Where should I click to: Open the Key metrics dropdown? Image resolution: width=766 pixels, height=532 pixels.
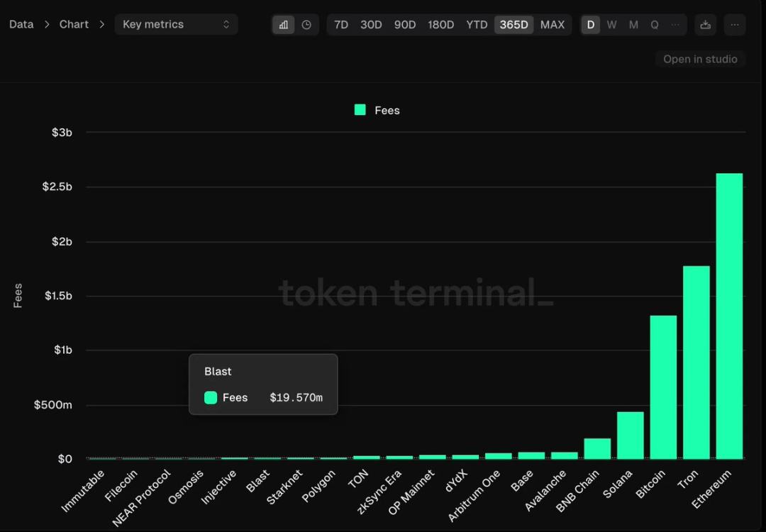click(x=177, y=24)
